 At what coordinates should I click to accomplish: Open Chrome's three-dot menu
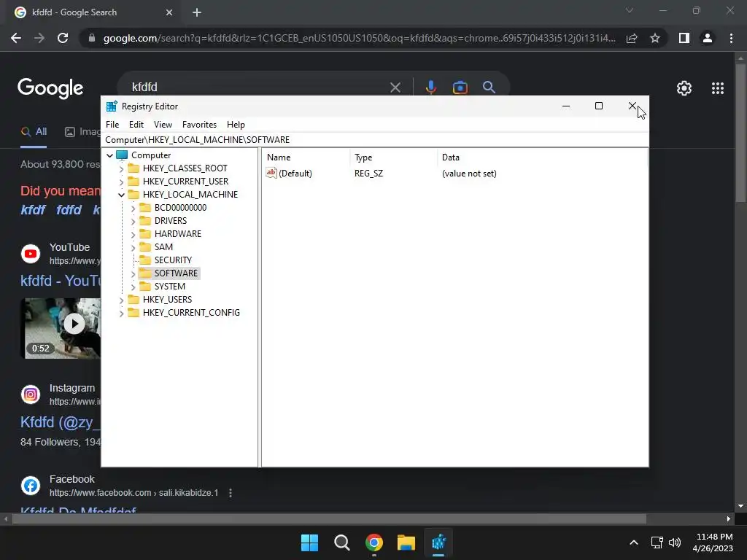[731, 38]
